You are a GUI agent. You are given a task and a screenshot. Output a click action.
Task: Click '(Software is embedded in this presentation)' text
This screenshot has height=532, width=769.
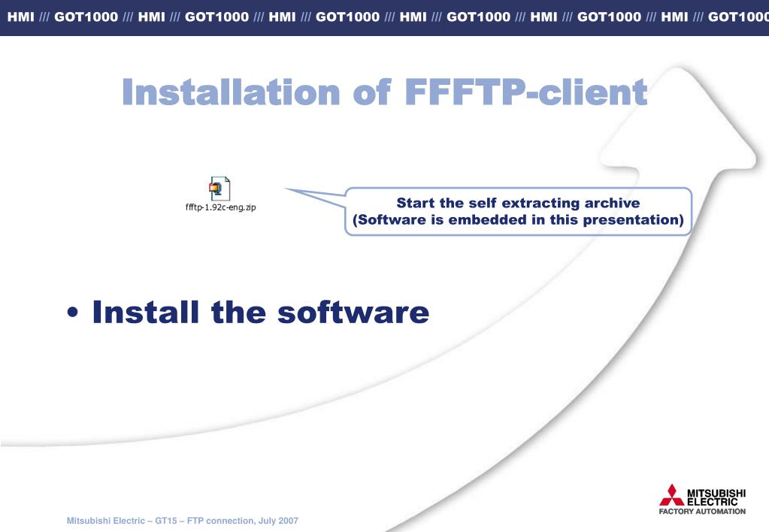coord(518,219)
